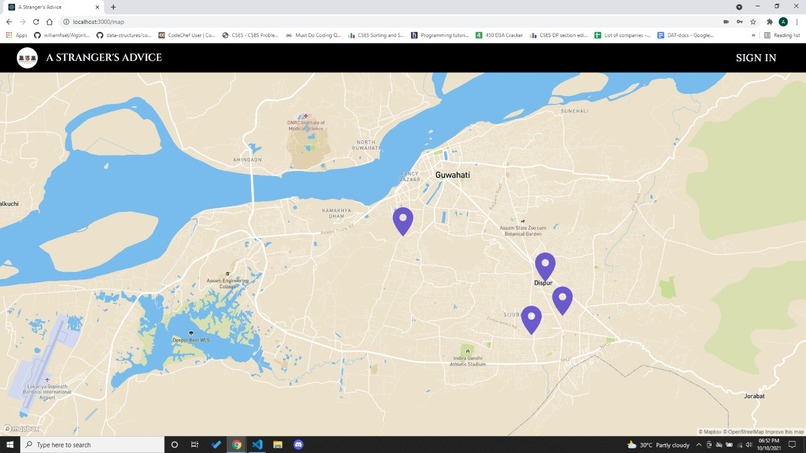Open a new browser tab
This screenshot has width=806, height=453.
tap(113, 7)
